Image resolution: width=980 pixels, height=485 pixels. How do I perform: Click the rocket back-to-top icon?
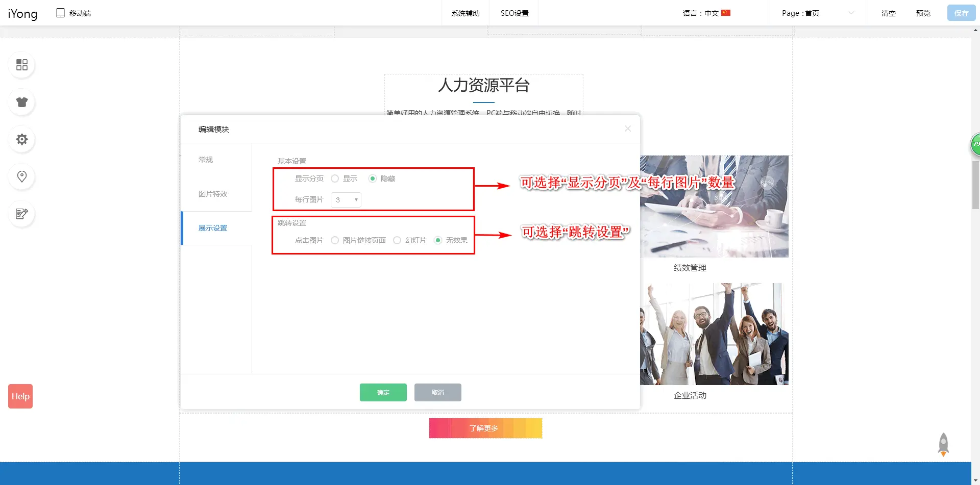[943, 444]
